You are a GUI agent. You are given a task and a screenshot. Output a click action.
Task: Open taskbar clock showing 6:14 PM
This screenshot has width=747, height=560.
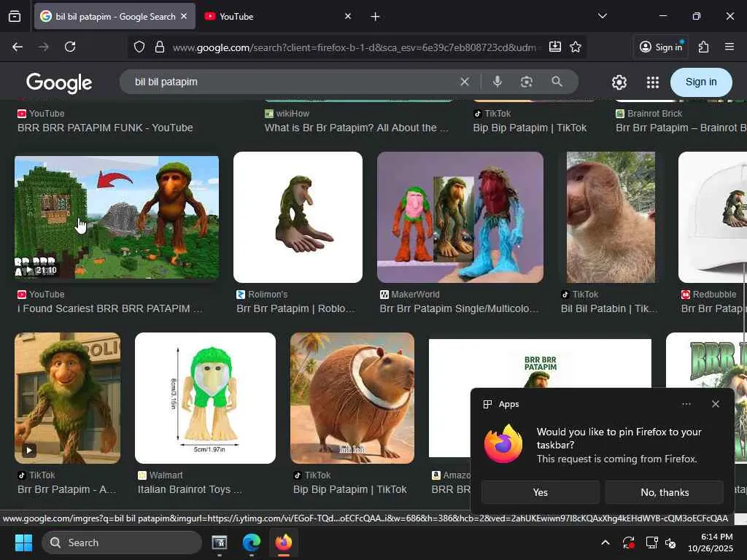pos(710,542)
